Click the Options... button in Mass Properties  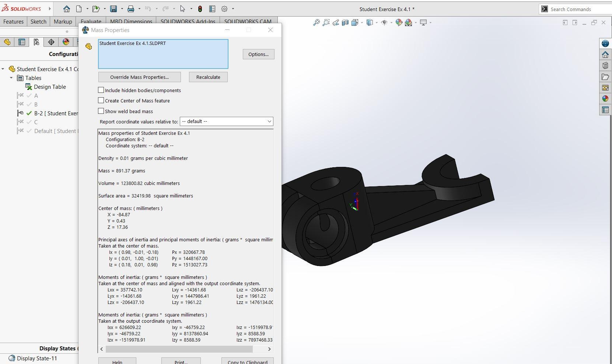click(x=258, y=54)
